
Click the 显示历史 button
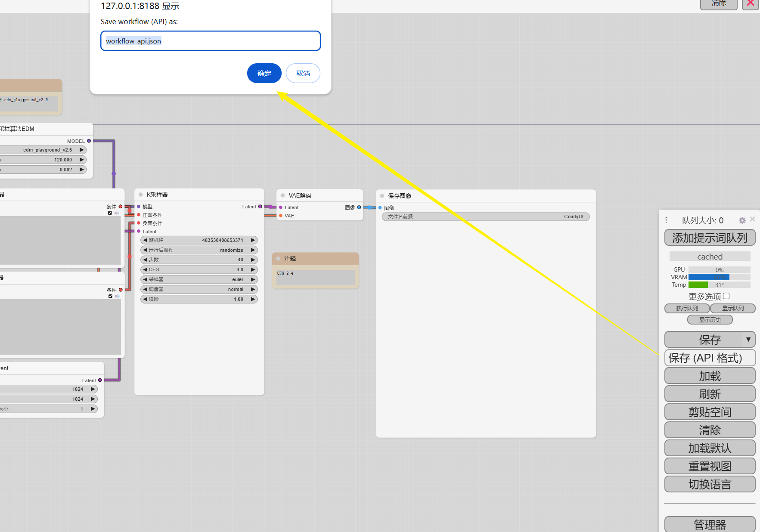(710, 320)
